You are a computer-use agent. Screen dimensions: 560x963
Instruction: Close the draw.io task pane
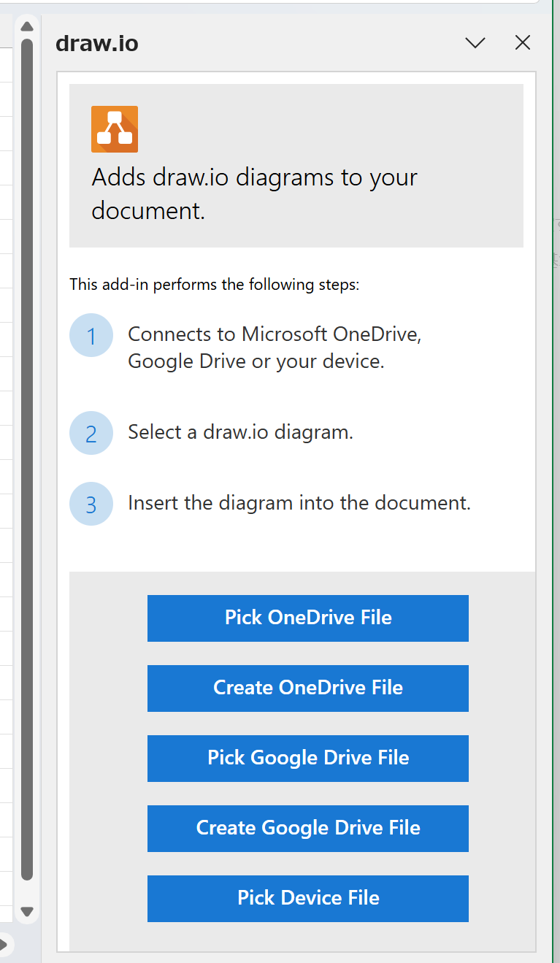[x=523, y=43]
